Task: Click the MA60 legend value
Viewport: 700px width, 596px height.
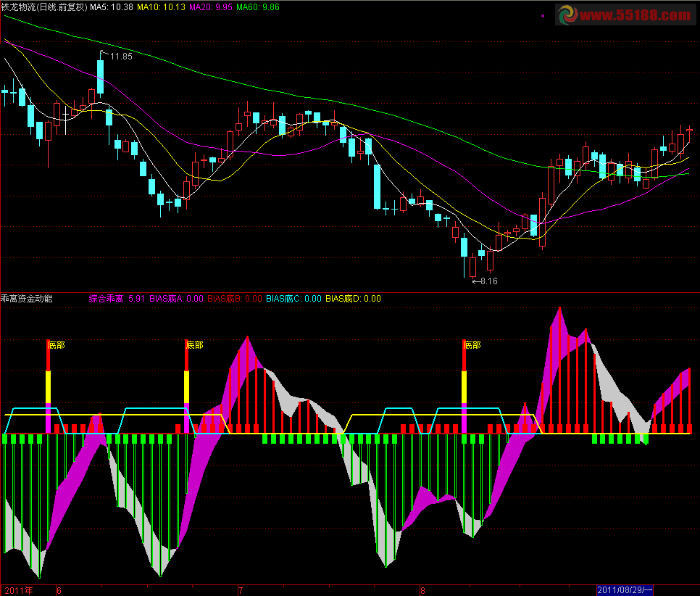Action: point(259,7)
